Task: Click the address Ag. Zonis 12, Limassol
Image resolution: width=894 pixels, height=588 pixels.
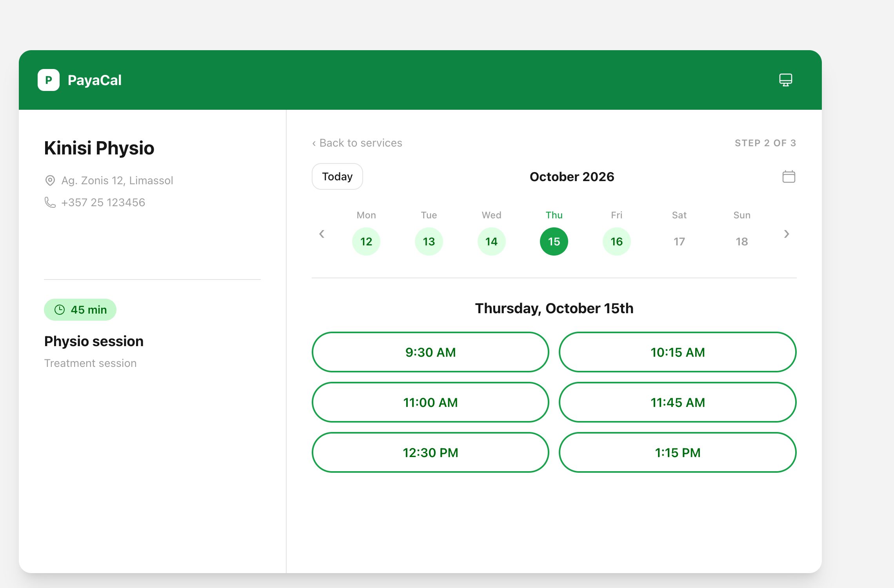Action: point(117,180)
